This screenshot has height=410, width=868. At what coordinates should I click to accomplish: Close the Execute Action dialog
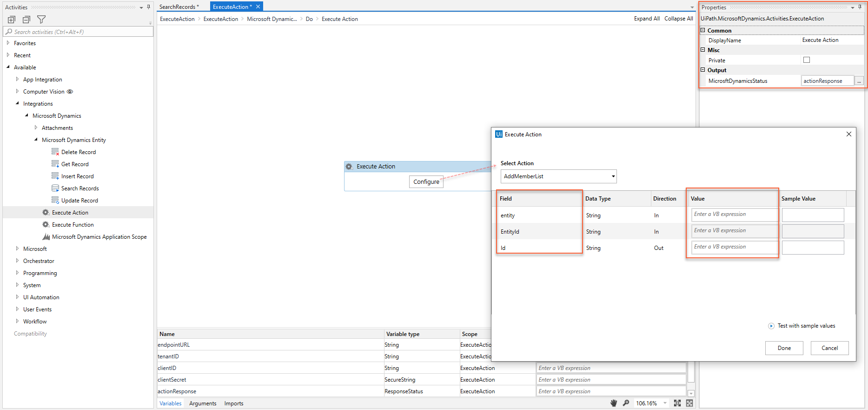849,134
